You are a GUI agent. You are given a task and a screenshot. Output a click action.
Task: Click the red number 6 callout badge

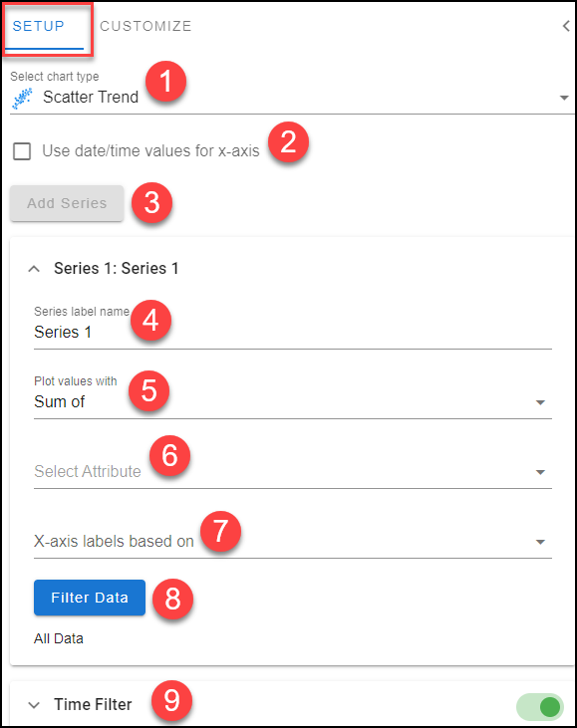click(x=169, y=455)
